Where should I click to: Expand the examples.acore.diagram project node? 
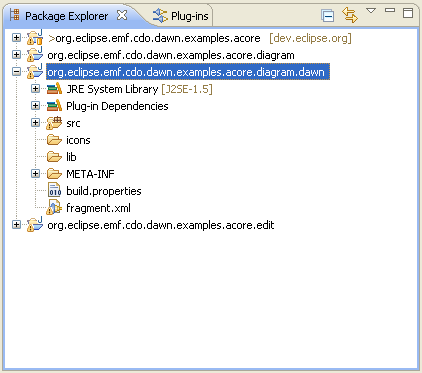point(16,54)
